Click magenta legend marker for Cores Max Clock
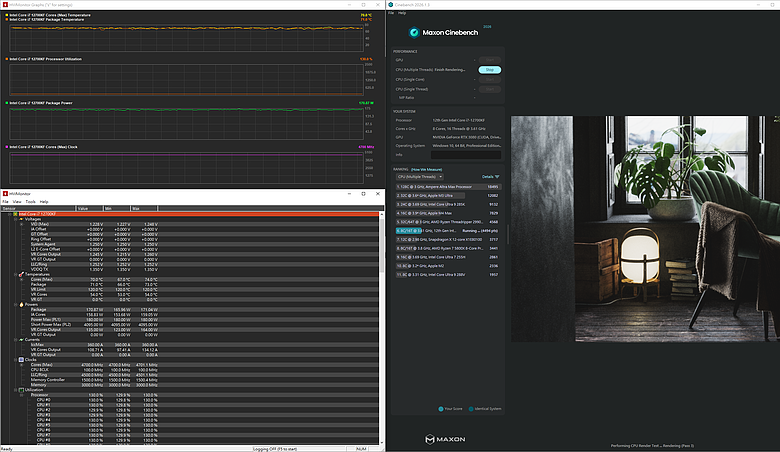This screenshot has width=780, height=452. [6, 147]
